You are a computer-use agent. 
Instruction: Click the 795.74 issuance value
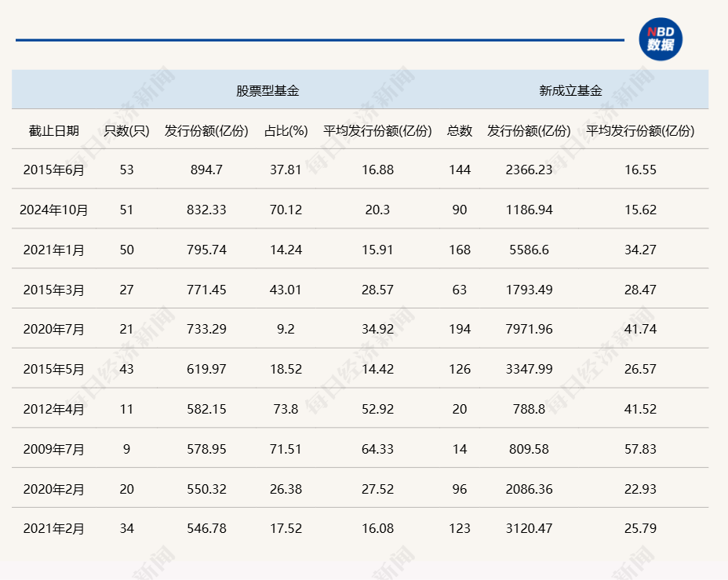coord(206,250)
